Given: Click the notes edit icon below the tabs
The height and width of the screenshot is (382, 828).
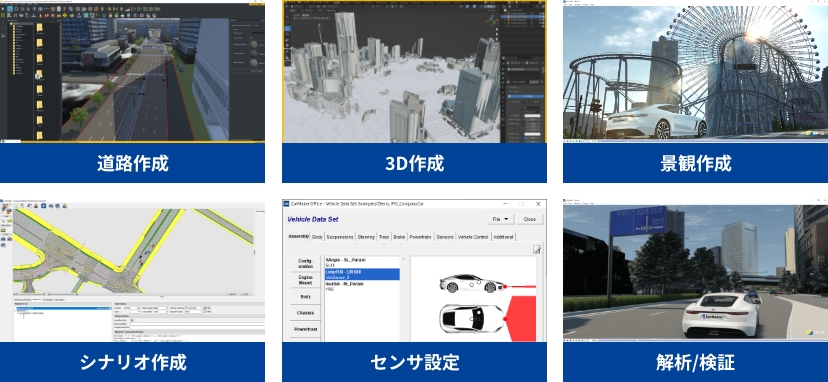Looking at the screenshot, I should 537,249.
